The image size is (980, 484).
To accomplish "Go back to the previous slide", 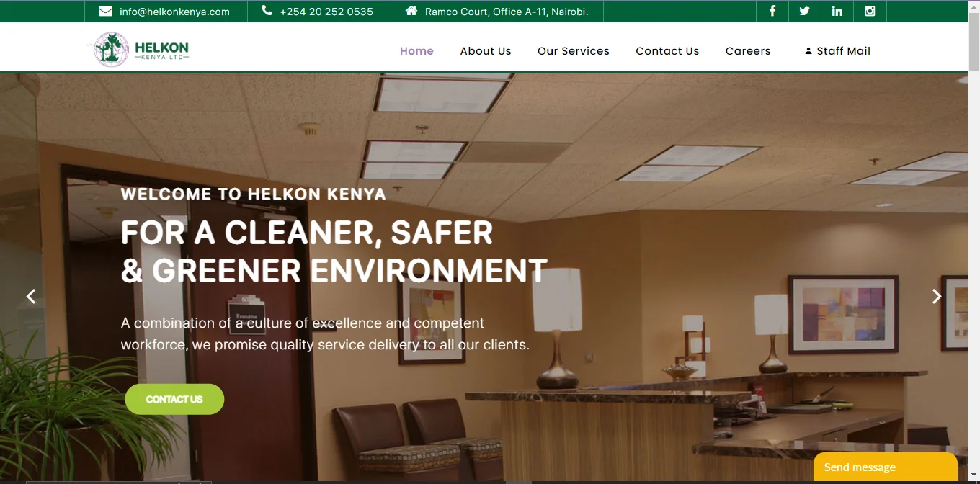I will point(31,295).
